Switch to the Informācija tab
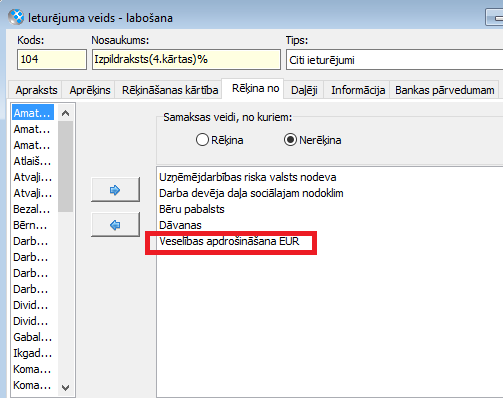Image resolution: width=503 pixels, height=398 pixels. pos(358,90)
